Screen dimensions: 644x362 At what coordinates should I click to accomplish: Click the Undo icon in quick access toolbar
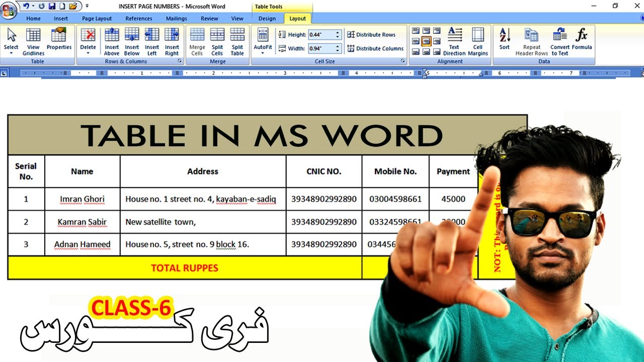(26, 6)
